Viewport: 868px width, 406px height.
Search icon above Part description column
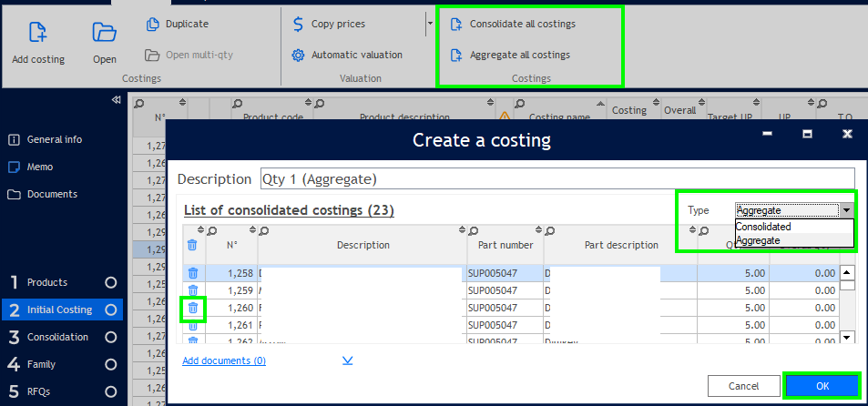tap(551, 230)
